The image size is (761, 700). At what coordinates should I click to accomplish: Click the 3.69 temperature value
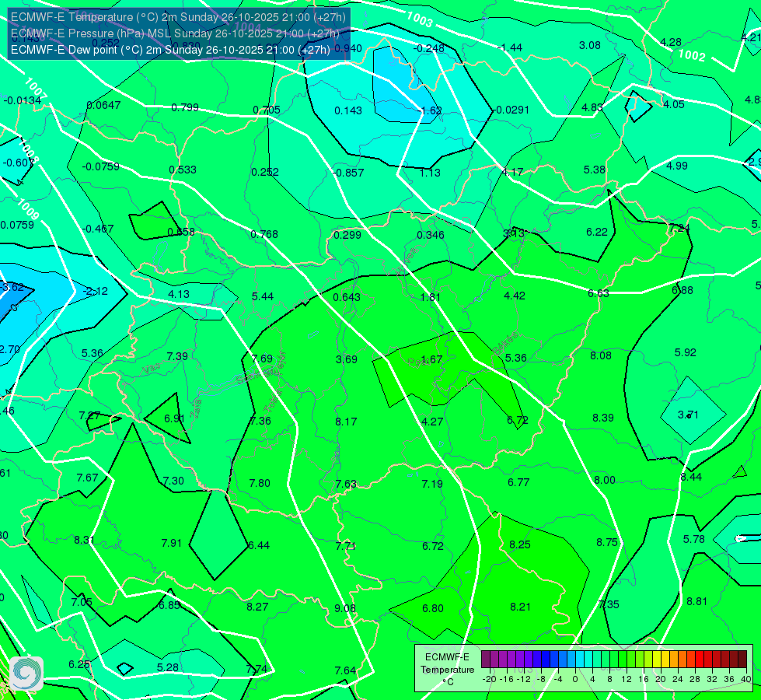pos(347,359)
